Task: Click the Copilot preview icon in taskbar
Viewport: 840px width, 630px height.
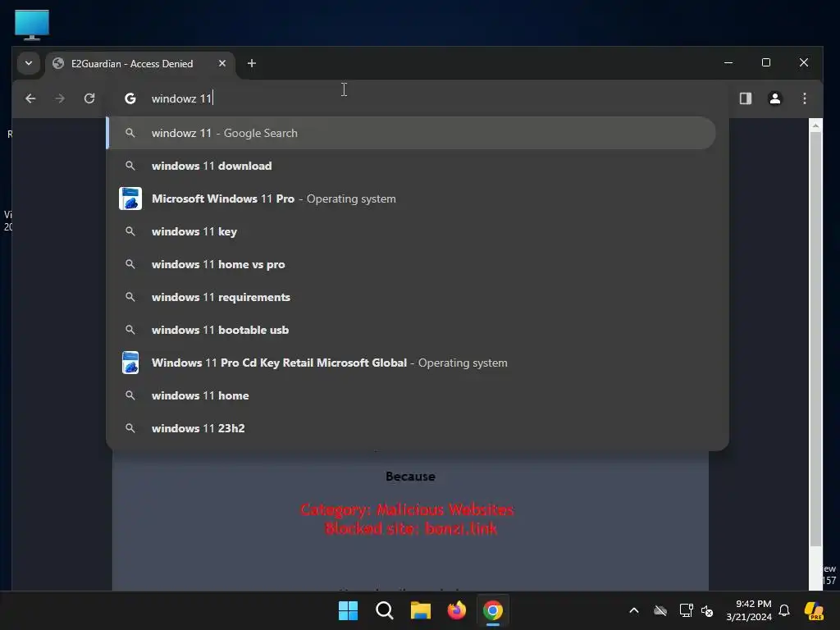Action: click(x=814, y=610)
